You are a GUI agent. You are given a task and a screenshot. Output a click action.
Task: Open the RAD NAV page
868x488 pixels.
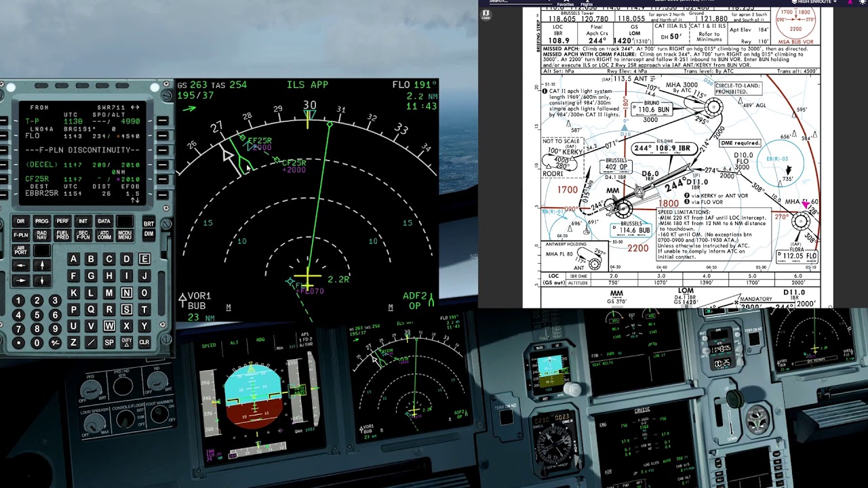point(41,235)
